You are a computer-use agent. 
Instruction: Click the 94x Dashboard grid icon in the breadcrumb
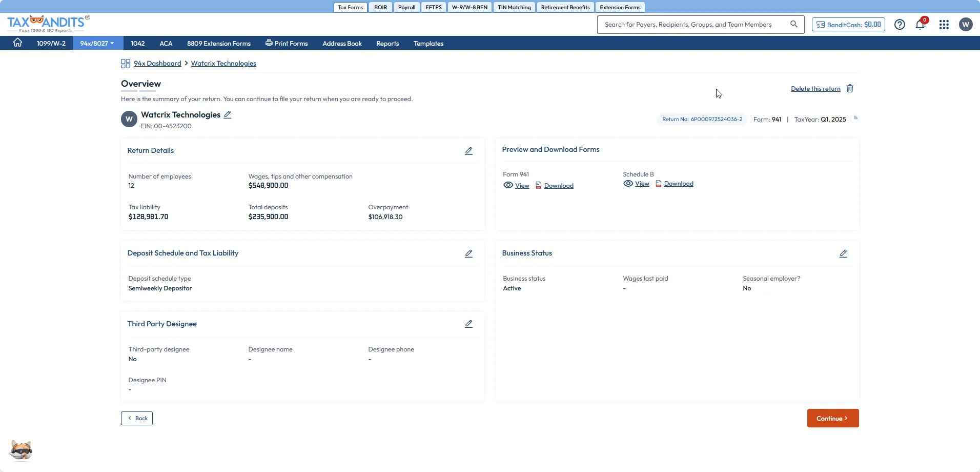pyautogui.click(x=126, y=64)
